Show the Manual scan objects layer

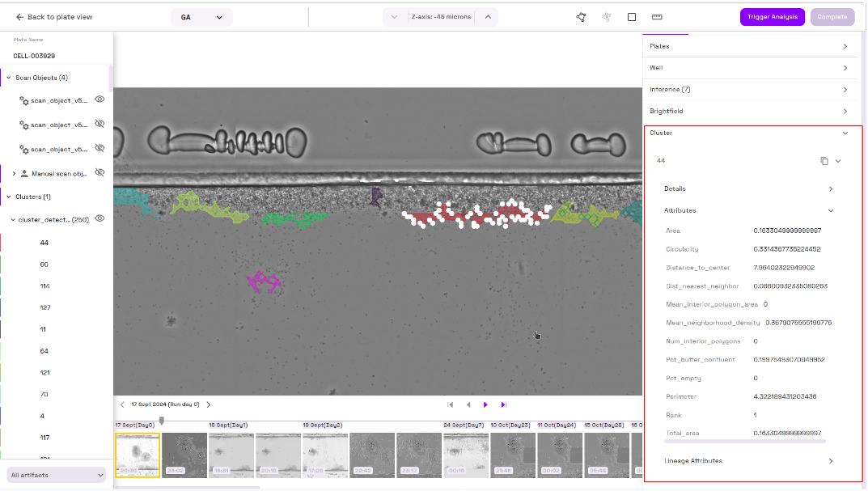(100, 173)
